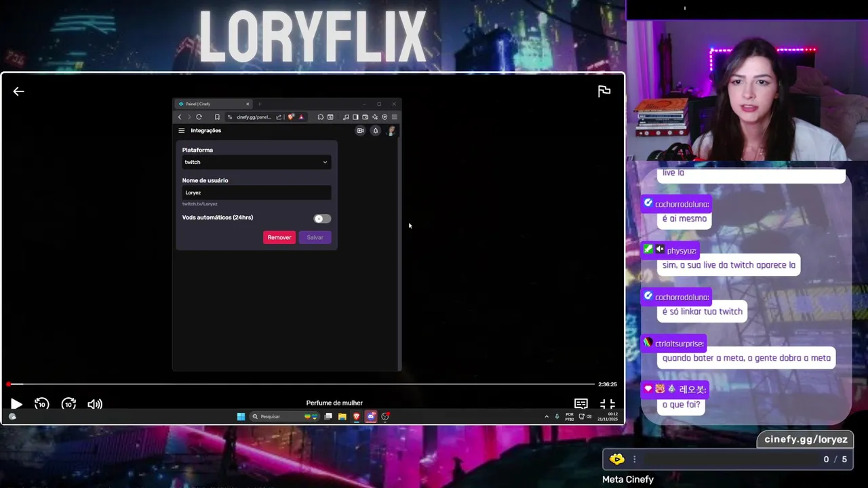The height and width of the screenshot is (488, 868).
Task: Click the video progress bar
Action: (x=301, y=384)
